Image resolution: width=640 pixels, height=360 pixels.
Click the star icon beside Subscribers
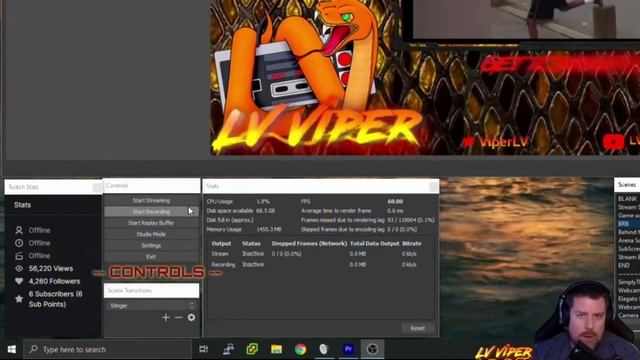coord(19,299)
